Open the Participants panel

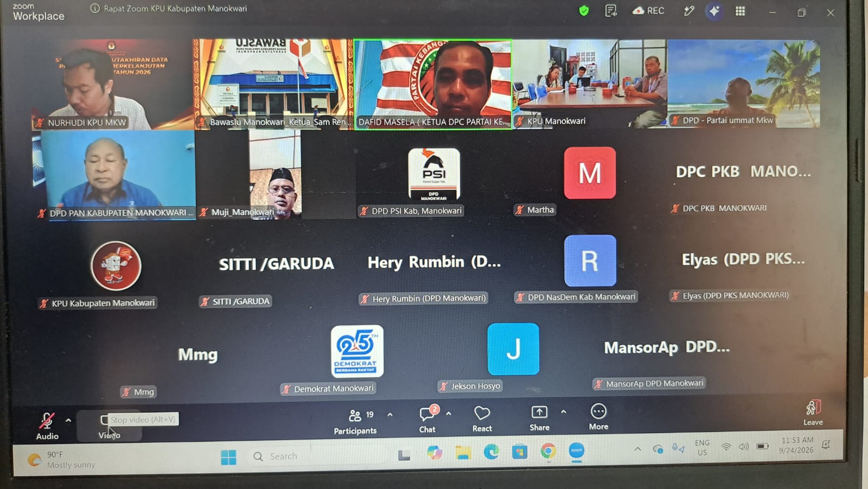355,422
